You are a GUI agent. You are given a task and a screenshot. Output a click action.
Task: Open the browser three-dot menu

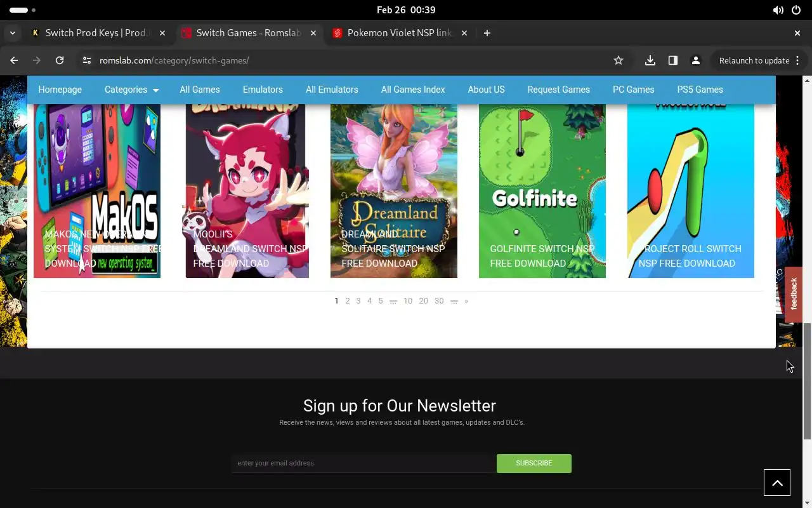point(798,60)
